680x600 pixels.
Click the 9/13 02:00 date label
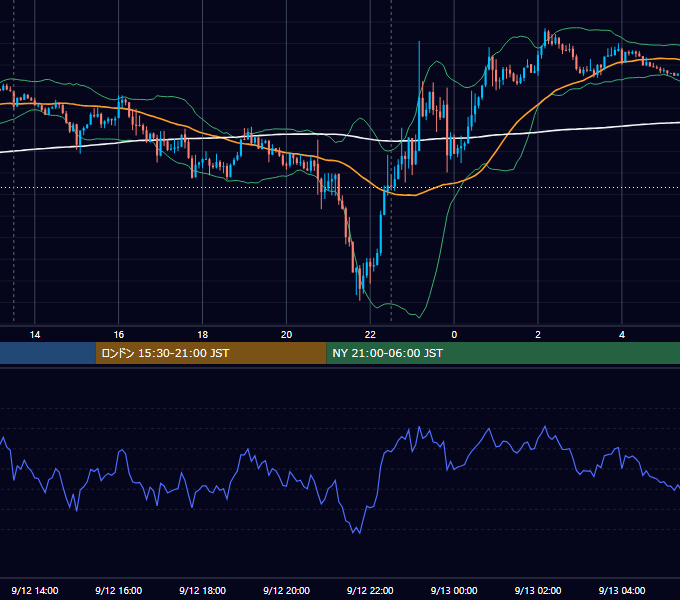pyautogui.click(x=538, y=590)
